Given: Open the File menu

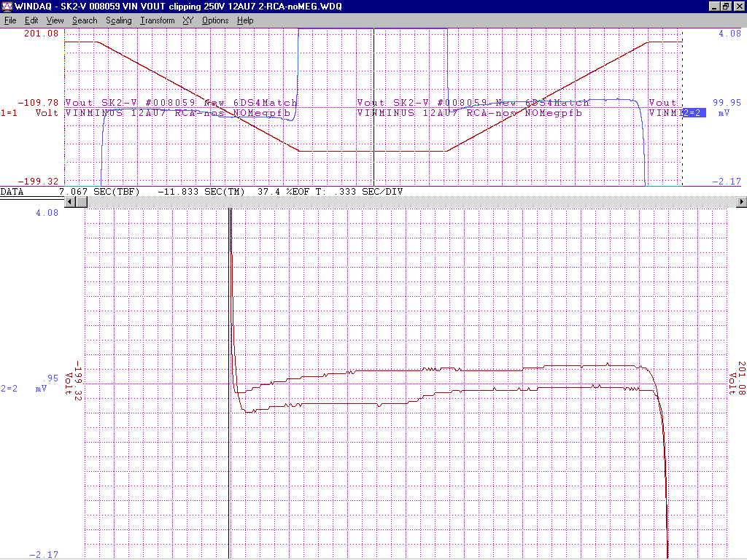Looking at the screenshot, I should [10, 20].
